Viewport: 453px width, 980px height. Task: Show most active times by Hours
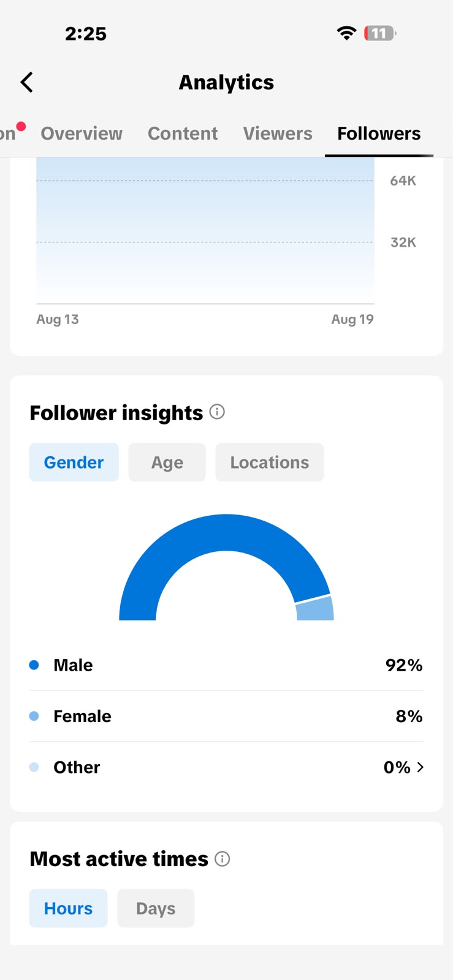pyautogui.click(x=68, y=908)
